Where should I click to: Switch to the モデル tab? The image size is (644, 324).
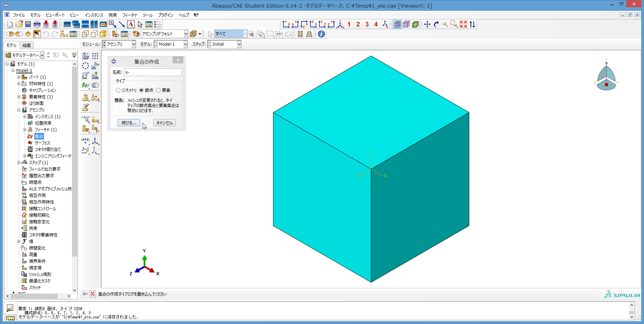(x=11, y=45)
